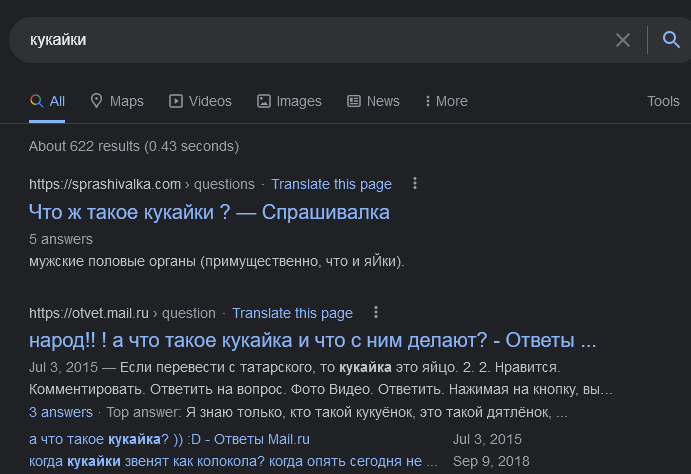Switch to the Videos tab

click(200, 101)
